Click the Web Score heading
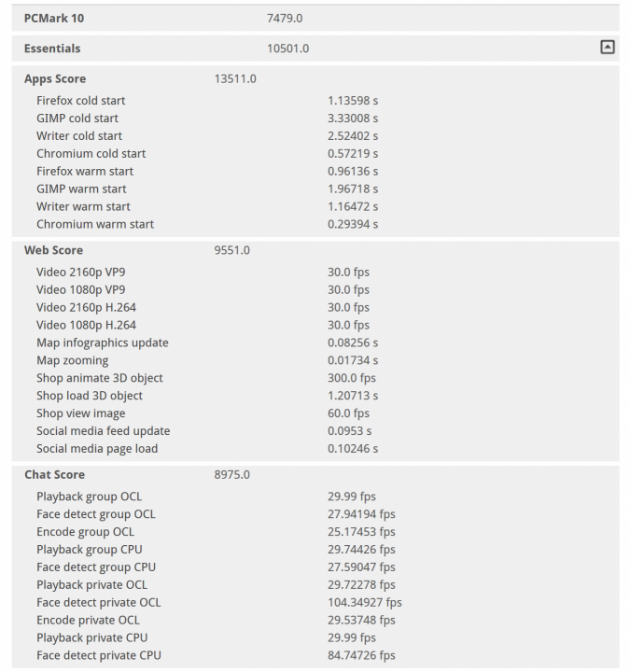Image resolution: width=630 pixels, height=672 pixels. pos(53,250)
